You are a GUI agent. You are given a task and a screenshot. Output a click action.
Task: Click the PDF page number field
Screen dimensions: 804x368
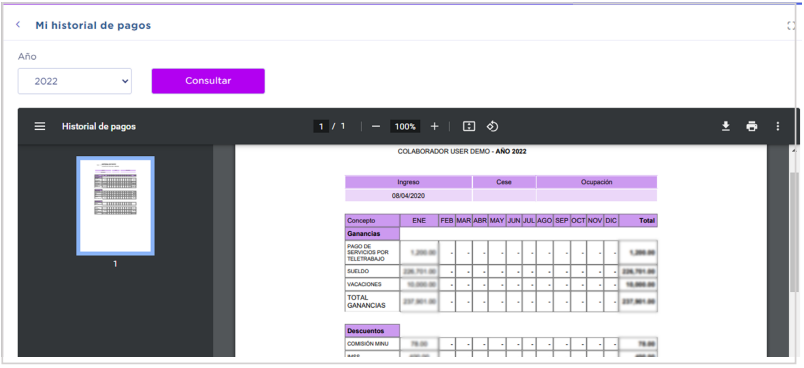321,126
